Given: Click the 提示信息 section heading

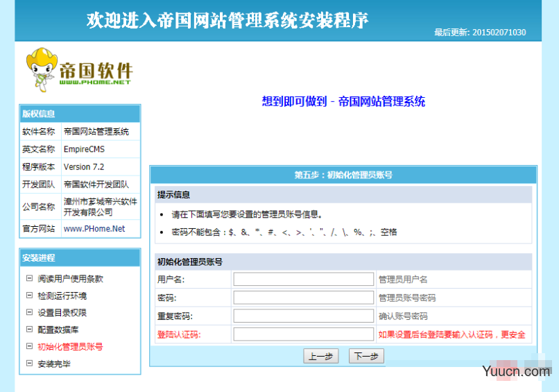Looking at the screenshot, I should (x=173, y=195).
